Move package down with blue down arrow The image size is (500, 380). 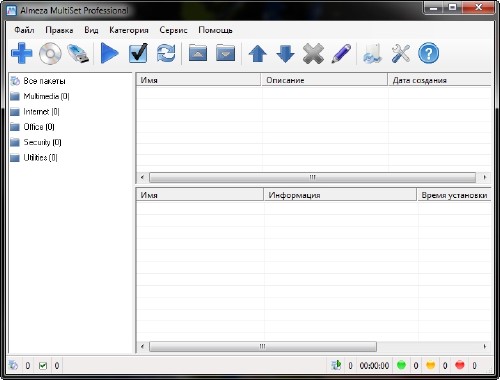pyautogui.click(x=285, y=53)
